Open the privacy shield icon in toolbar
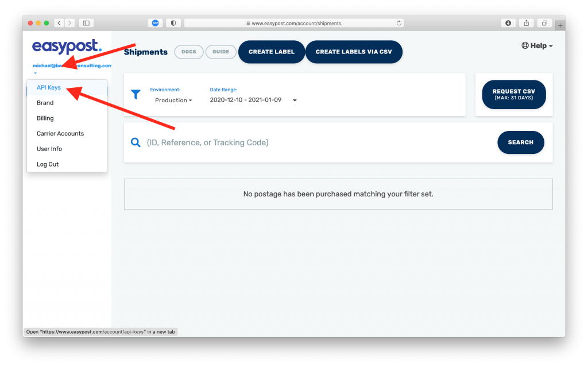Viewport: 588px width, 367px height. coord(173,24)
